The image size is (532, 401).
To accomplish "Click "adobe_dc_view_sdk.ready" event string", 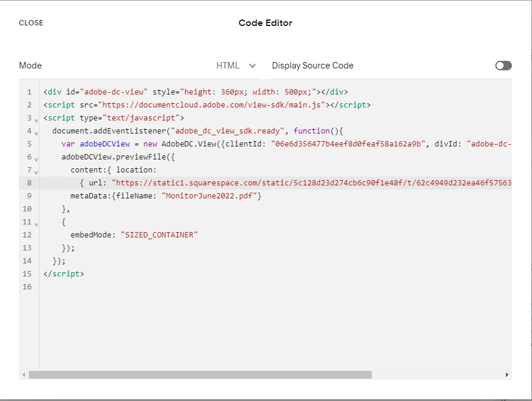I will pos(228,131).
